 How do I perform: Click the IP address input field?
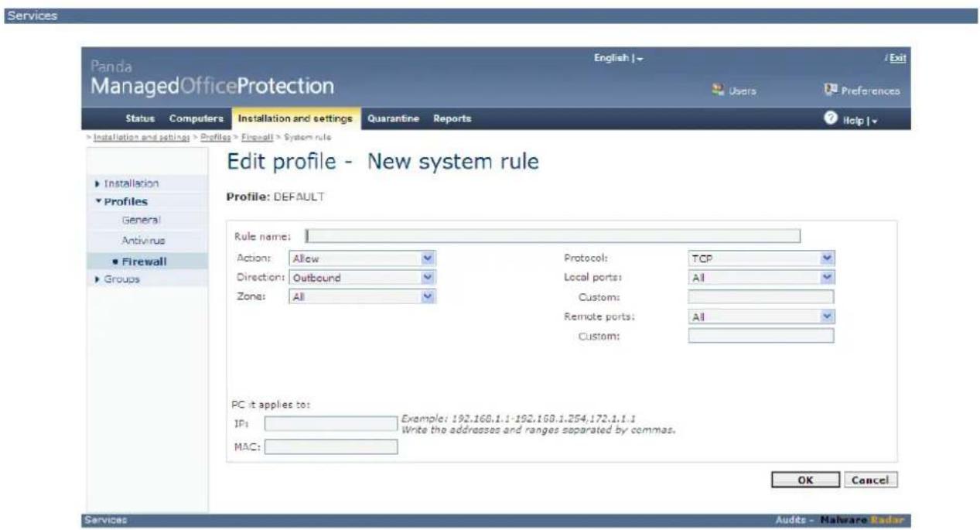[x=331, y=424]
